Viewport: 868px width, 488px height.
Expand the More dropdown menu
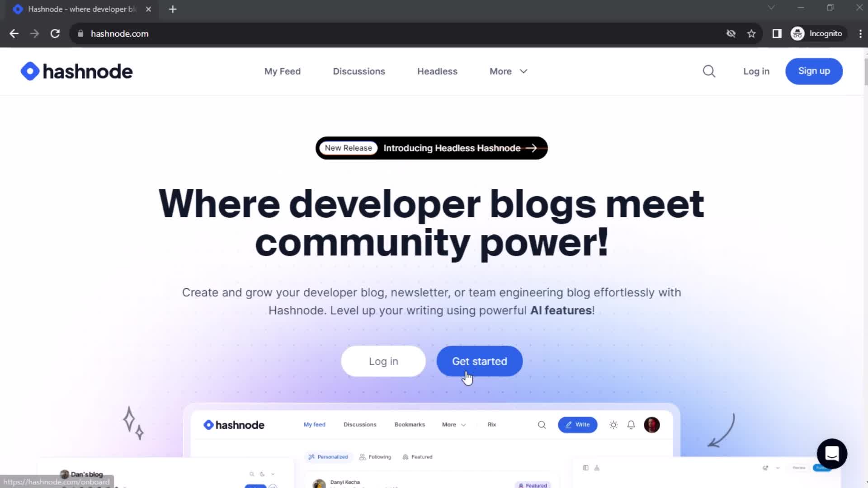508,71
